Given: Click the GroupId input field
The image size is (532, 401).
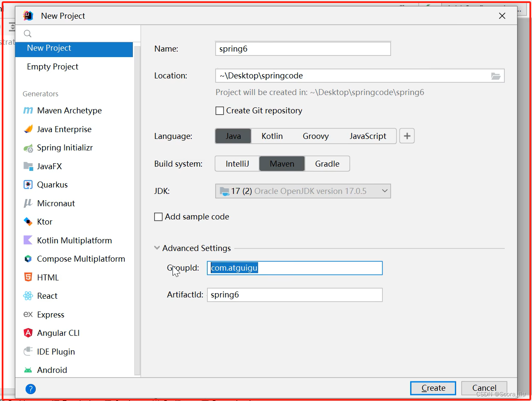Looking at the screenshot, I should tap(295, 268).
